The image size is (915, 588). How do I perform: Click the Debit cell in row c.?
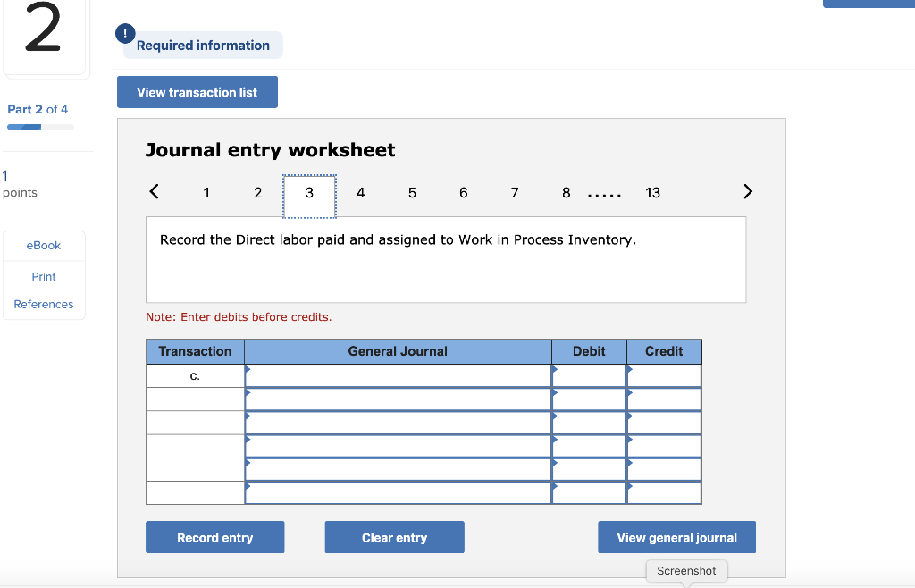590,376
